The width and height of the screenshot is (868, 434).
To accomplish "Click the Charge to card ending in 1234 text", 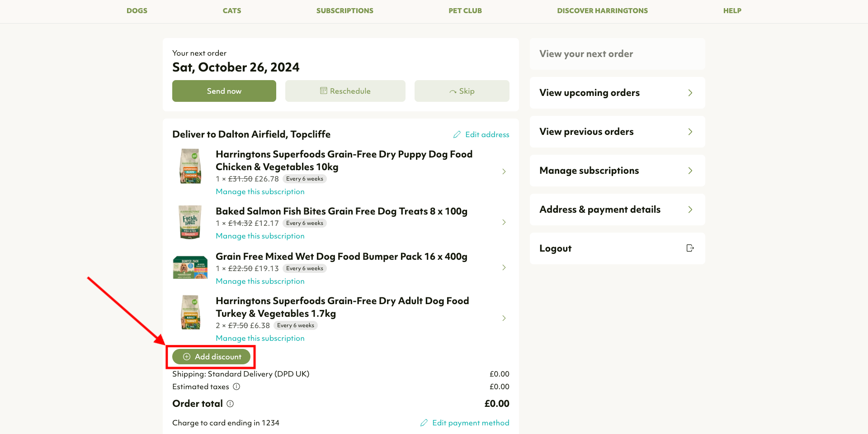I will point(226,423).
